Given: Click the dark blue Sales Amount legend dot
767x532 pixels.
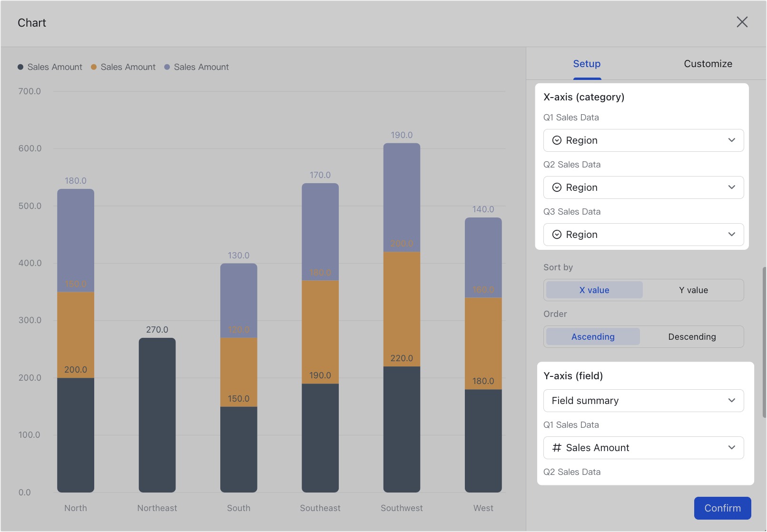Looking at the screenshot, I should 20,67.
